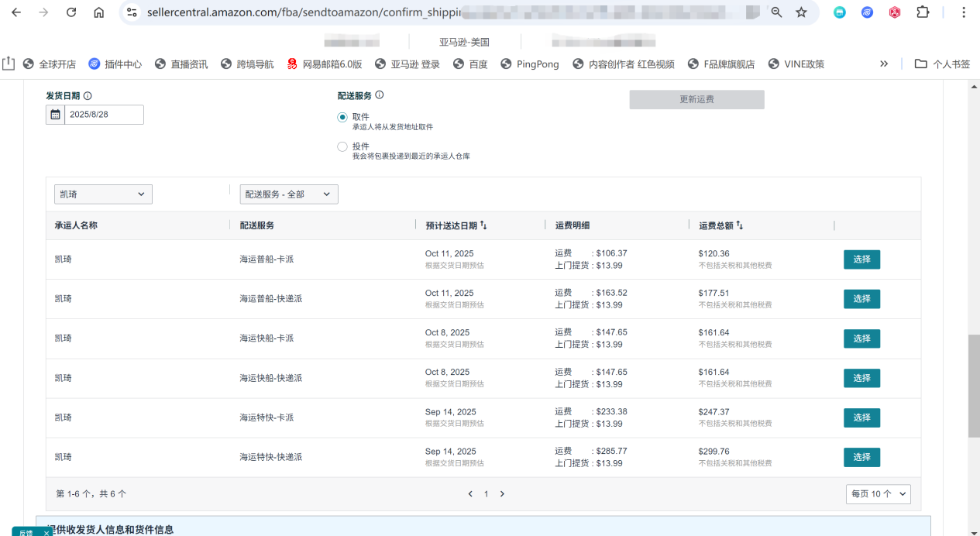
Task: Choose 海运特快-快递派 with 选择 button
Action: 861,457
